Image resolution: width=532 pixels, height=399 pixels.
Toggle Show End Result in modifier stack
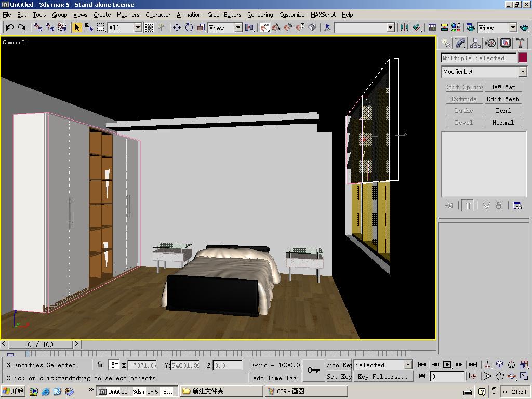tap(468, 206)
